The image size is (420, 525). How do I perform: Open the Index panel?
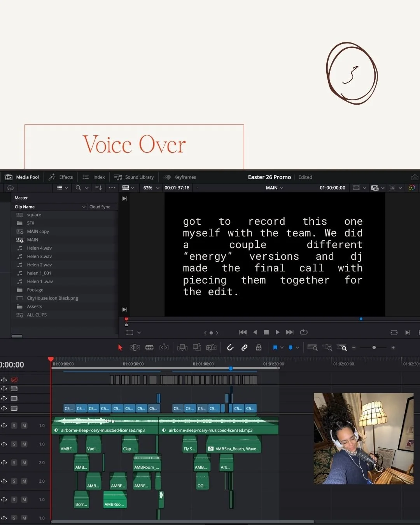[x=94, y=177]
